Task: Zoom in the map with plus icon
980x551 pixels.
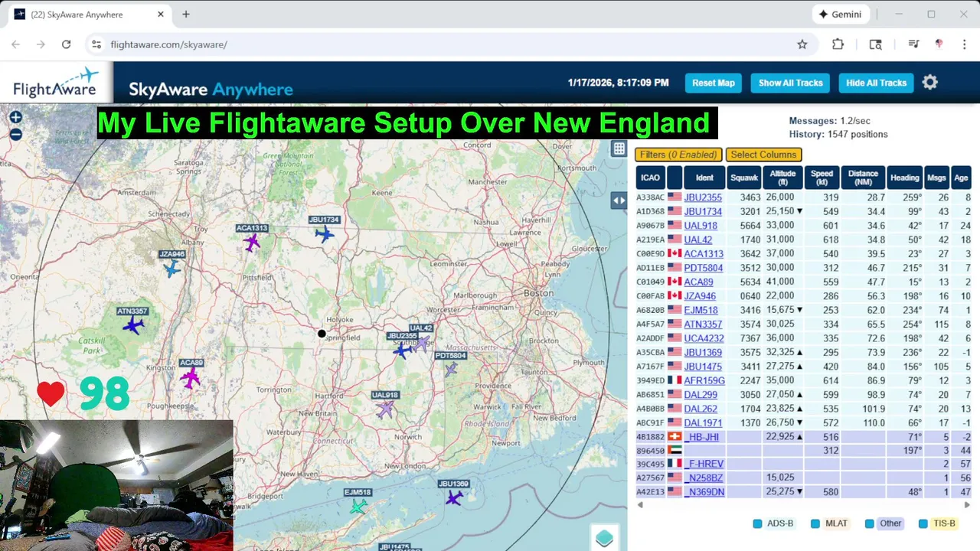Action: pyautogui.click(x=15, y=117)
